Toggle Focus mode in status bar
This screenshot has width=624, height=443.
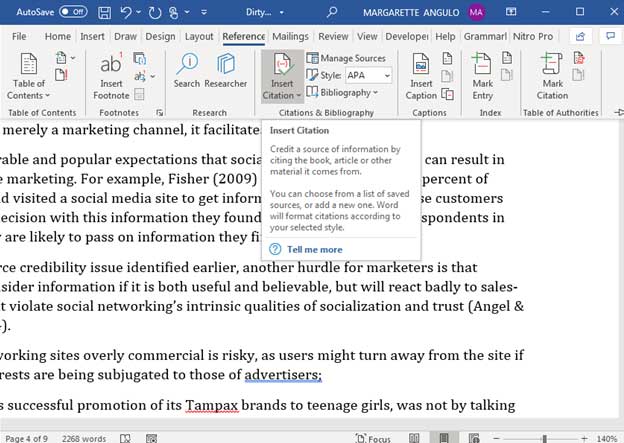coord(372,437)
